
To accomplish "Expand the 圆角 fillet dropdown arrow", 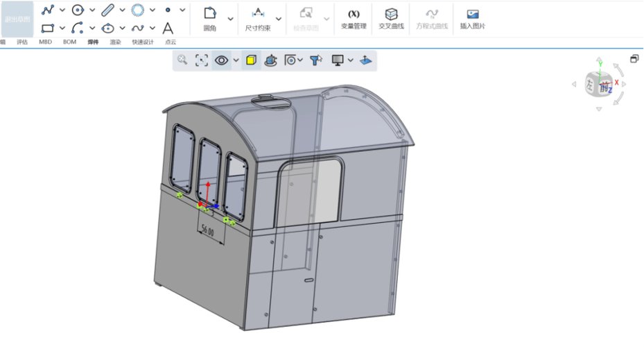I will (x=231, y=18).
